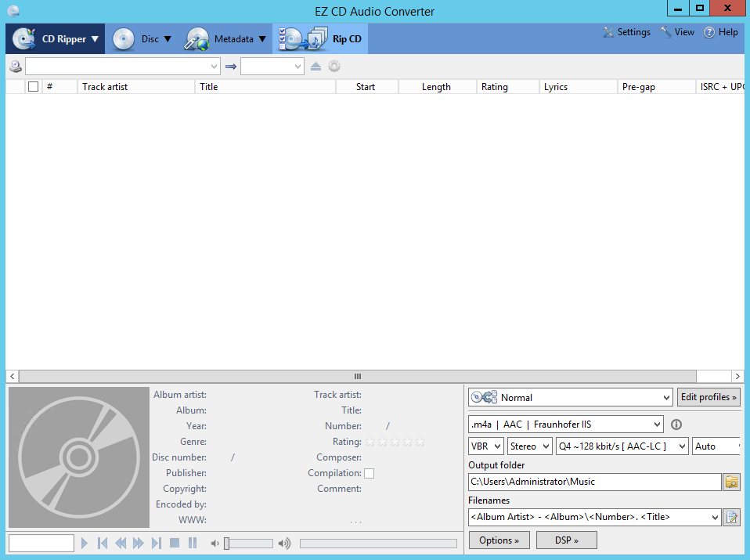This screenshot has height=560, width=750.
Task: Click the Length column header
Action: click(437, 87)
